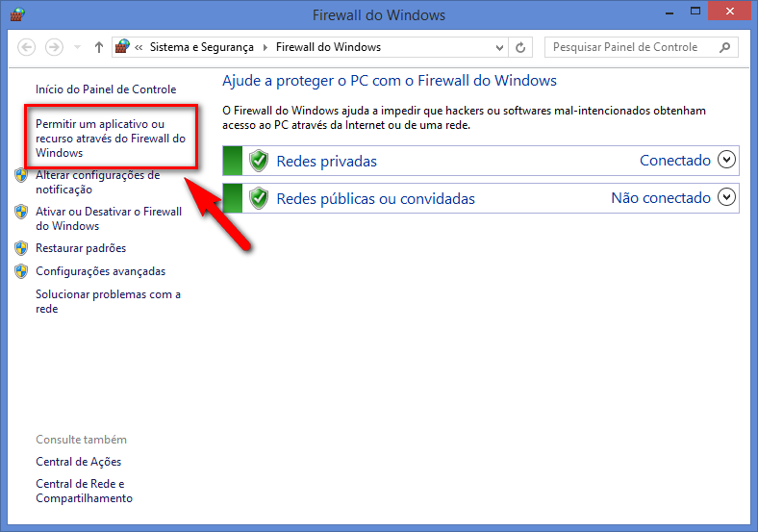Click the Redes privadas heading
The height and width of the screenshot is (532, 758).
[326, 161]
